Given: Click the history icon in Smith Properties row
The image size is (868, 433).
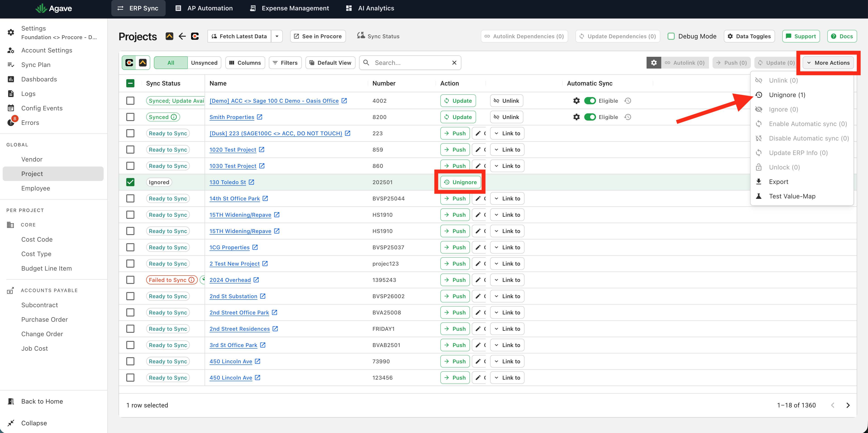Looking at the screenshot, I should click(x=627, y=117).
